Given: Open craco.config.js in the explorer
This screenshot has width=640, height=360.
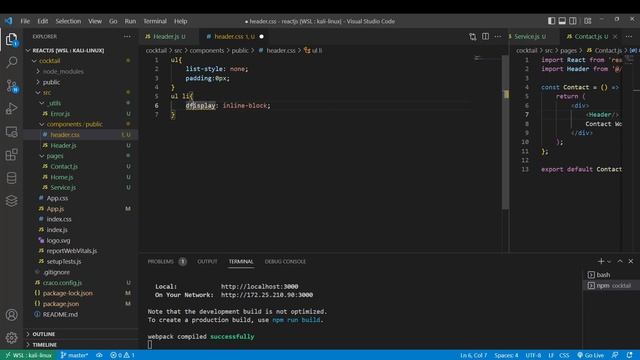Looking at the screenshot, I should coord(62,282).
